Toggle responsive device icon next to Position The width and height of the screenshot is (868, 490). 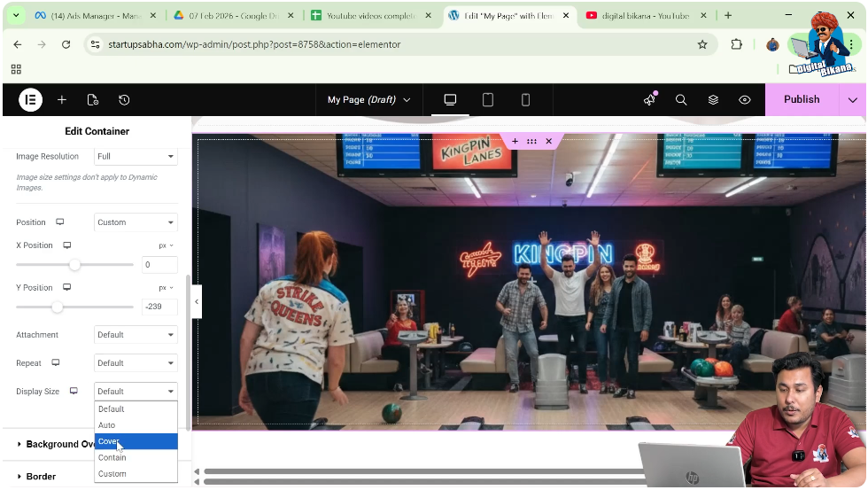60,222
